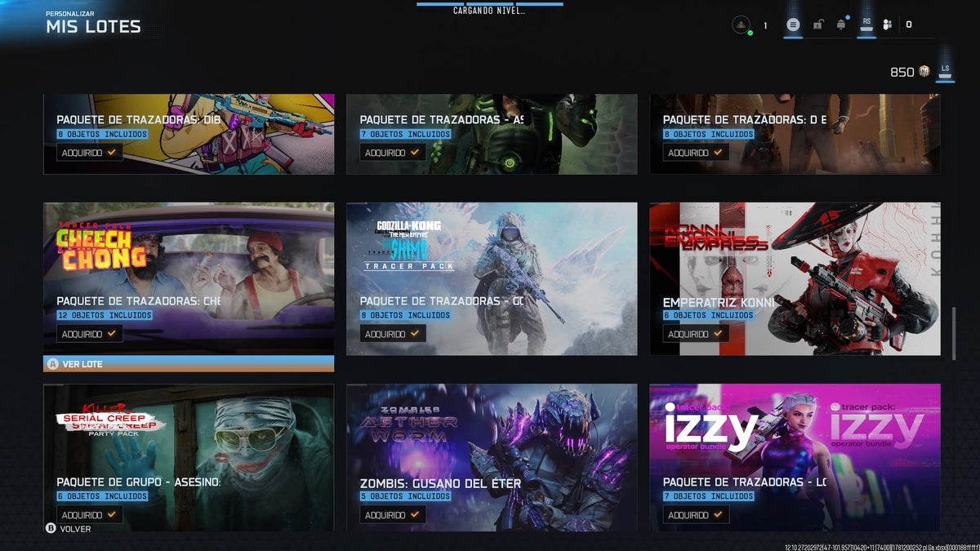
Task: Click 'PAQUETE DE TRAZADORAS: DIB' title
Action: 139,120
